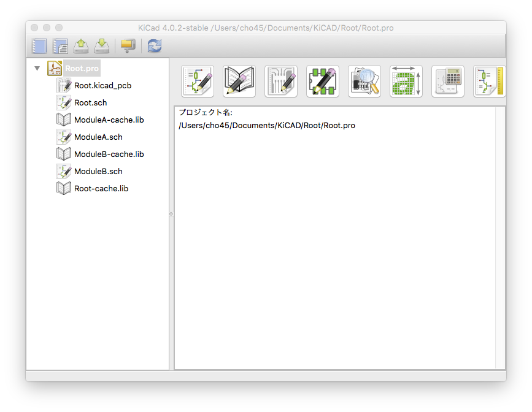Open the schematic library editor

(x=239, y=82)
